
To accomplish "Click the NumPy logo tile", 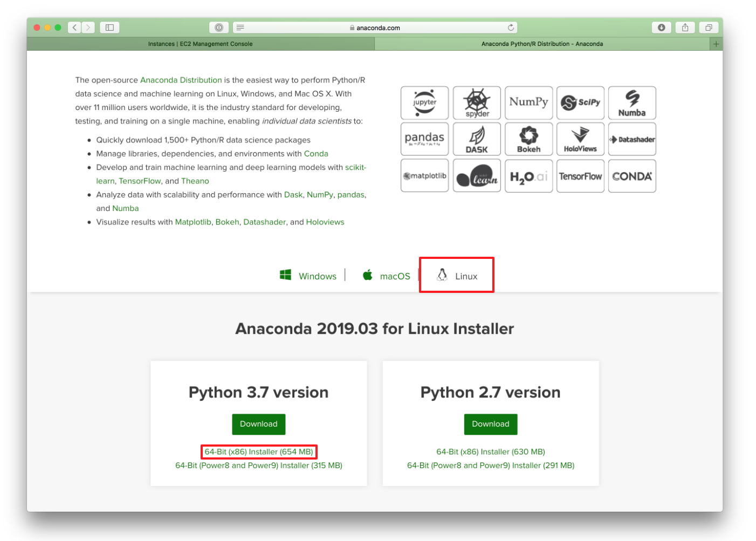I will tap(528, 102).
